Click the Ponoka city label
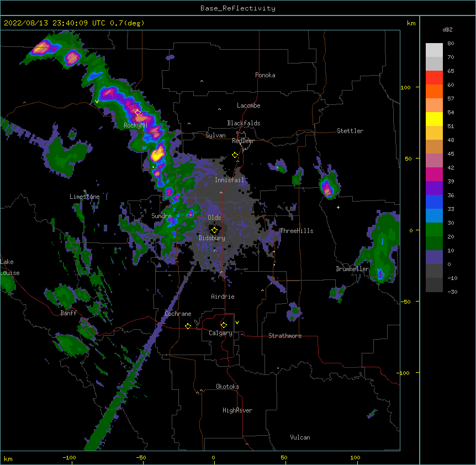476x465 pixels. (x=265, y=75)
